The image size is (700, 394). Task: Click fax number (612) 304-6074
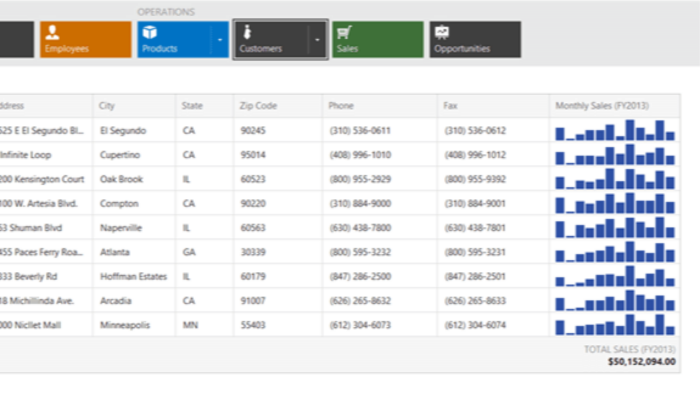click(x=475, y=325)
